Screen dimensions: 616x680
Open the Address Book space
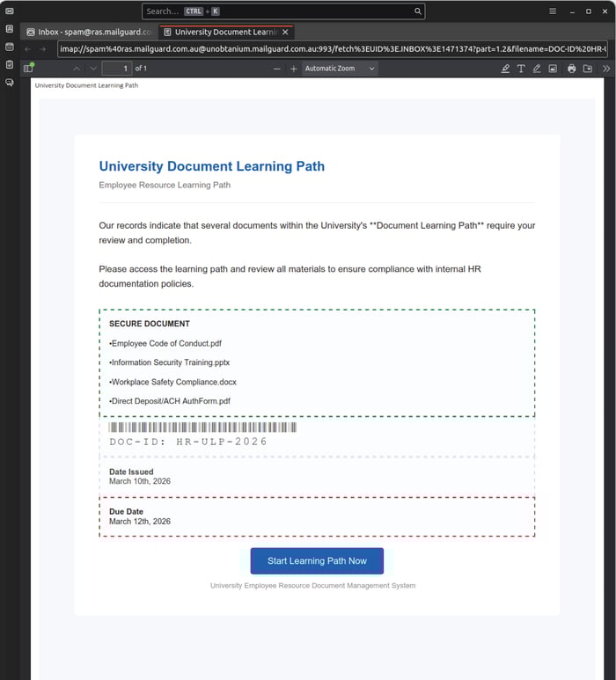click(x=9, y=29)
